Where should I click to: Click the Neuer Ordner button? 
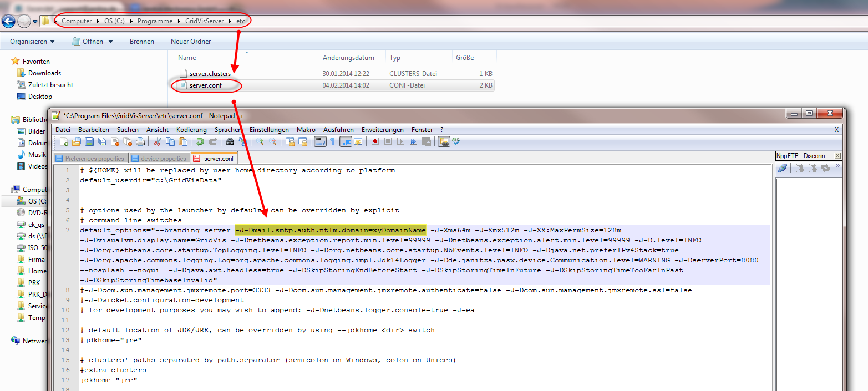[x=191, y=42]
